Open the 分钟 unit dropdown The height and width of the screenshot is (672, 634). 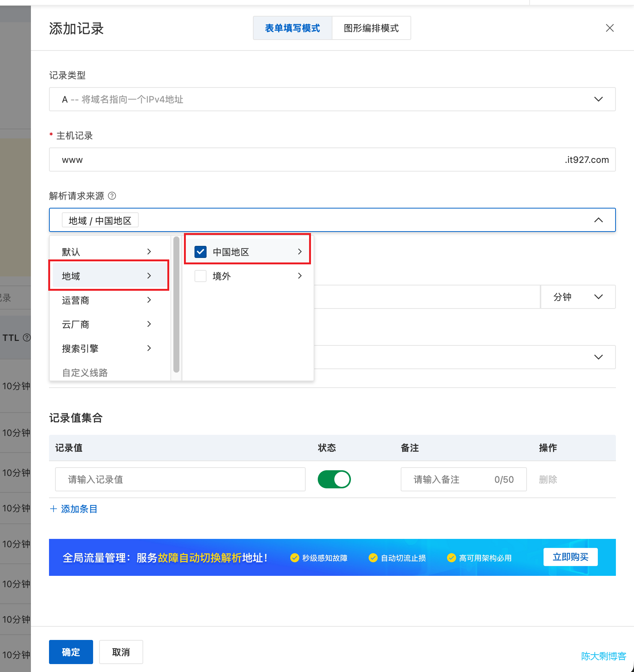click(x=578, y=297)
